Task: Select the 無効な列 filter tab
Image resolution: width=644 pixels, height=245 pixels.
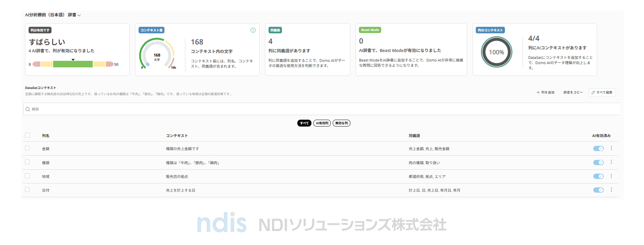Action: click(341, 123)
